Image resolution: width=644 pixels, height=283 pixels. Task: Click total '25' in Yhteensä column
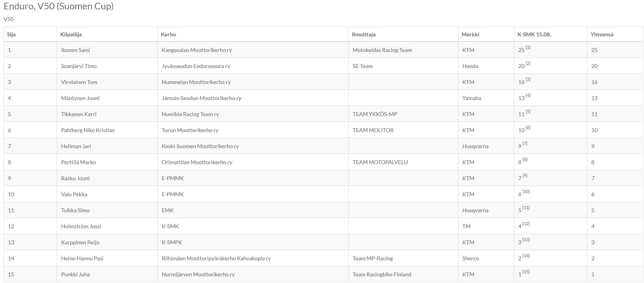point(594,50)
